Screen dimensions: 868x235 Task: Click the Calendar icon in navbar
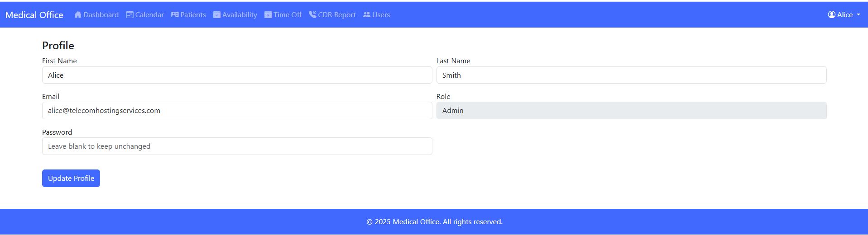tap(129, 14)
